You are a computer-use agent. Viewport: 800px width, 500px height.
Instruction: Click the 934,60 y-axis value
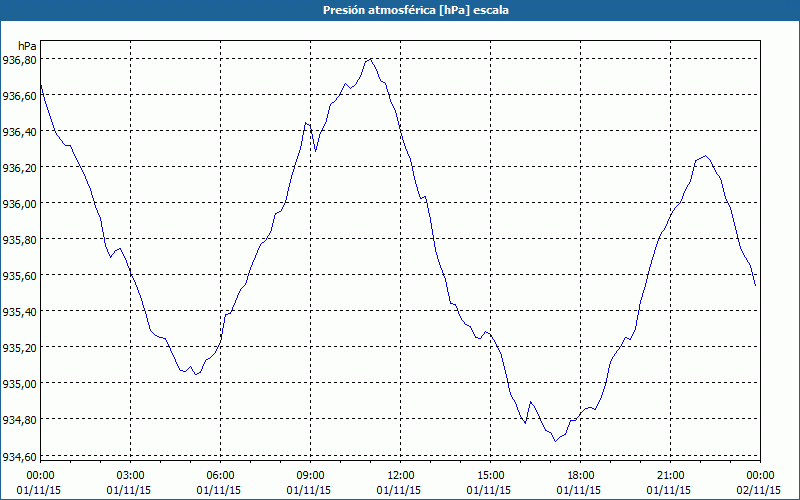click(x=19, y=456)
